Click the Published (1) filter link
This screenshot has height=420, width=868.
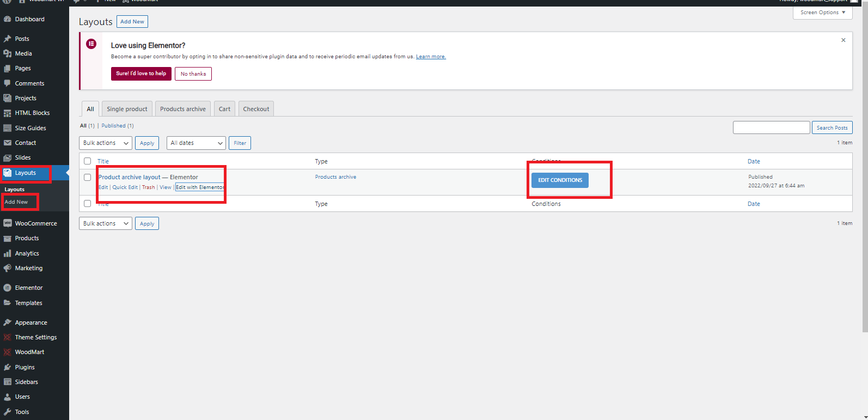[x=118, y=126]
